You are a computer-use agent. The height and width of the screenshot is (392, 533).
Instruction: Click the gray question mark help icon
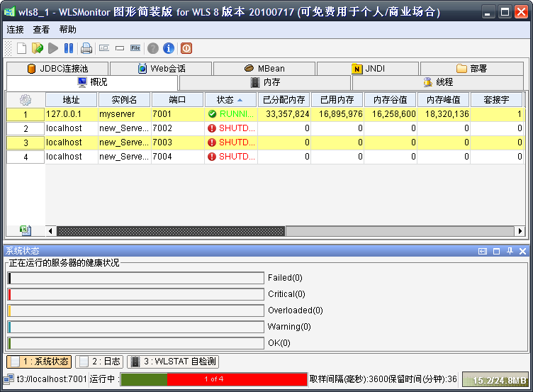pyautogui.click(x=153, y=48)
